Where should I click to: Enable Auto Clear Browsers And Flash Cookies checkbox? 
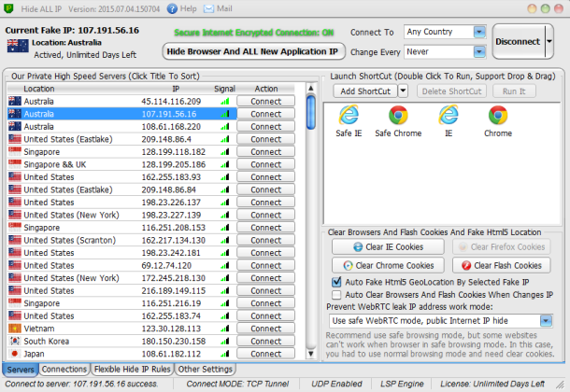[336, 295]
